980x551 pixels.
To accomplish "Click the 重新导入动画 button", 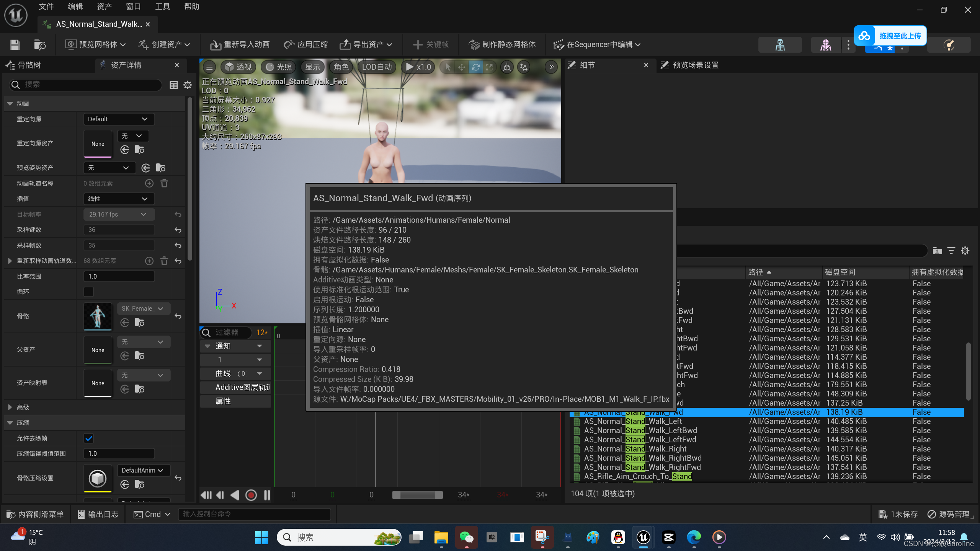I will 240,45.
